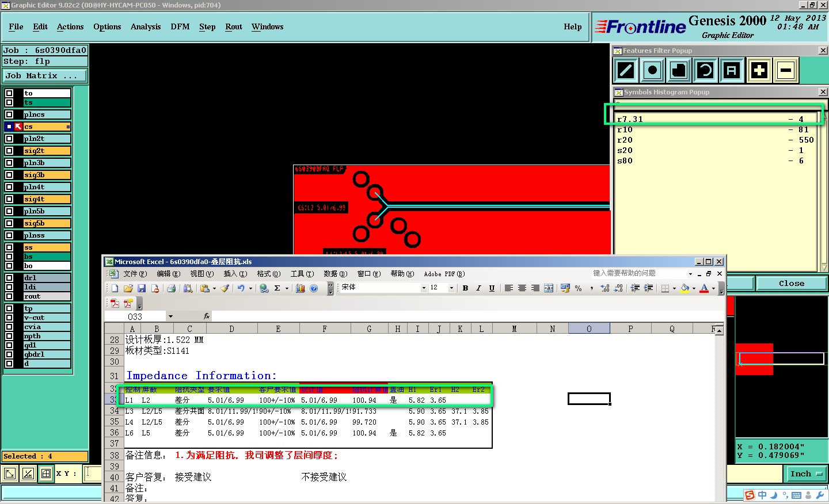
Task: Open the DFM menu
Action: 180,27
